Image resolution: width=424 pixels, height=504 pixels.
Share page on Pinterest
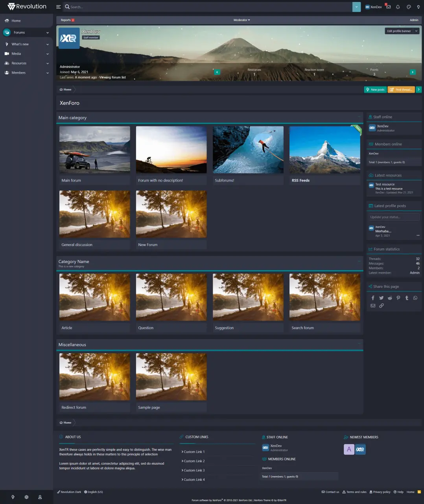click(x=398, y=298)
